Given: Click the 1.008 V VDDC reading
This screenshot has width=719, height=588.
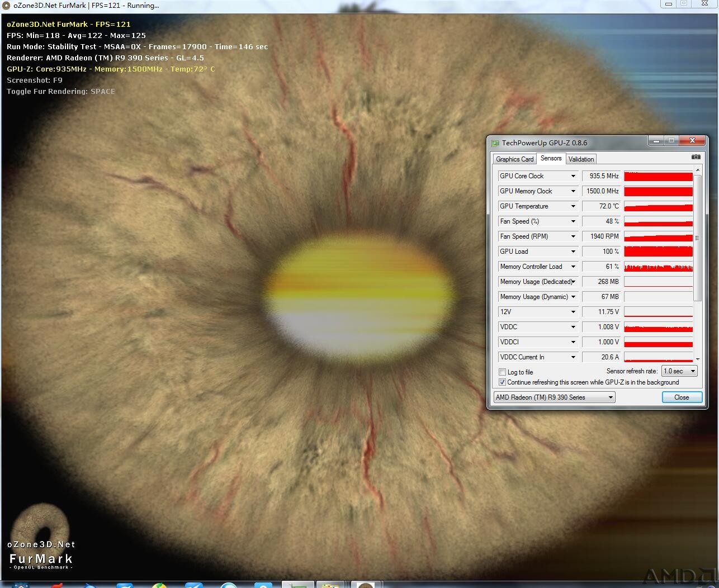Looking at the screenshot, I should 602,327.
